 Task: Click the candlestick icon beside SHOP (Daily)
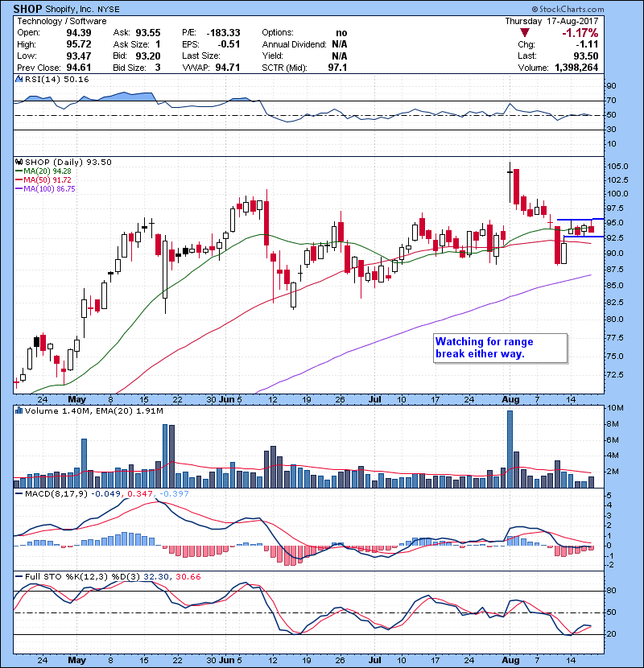pos(19,162)
